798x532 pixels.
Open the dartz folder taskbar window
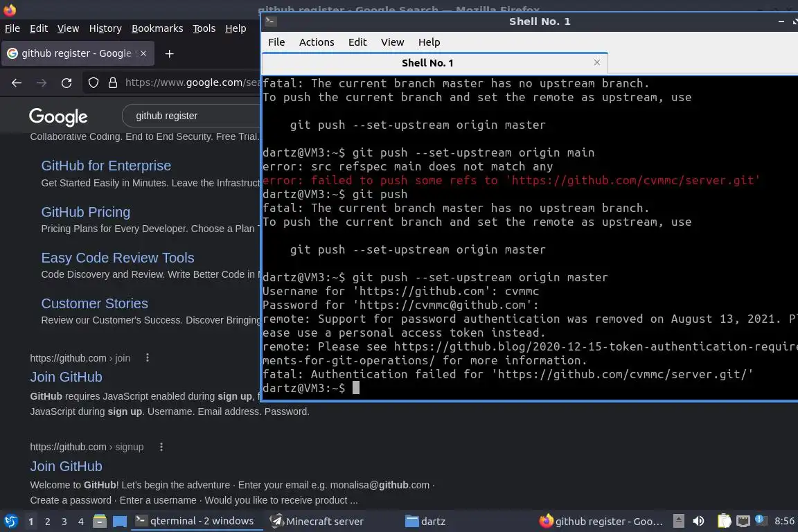pyautogui.click(x=425, y=521)
